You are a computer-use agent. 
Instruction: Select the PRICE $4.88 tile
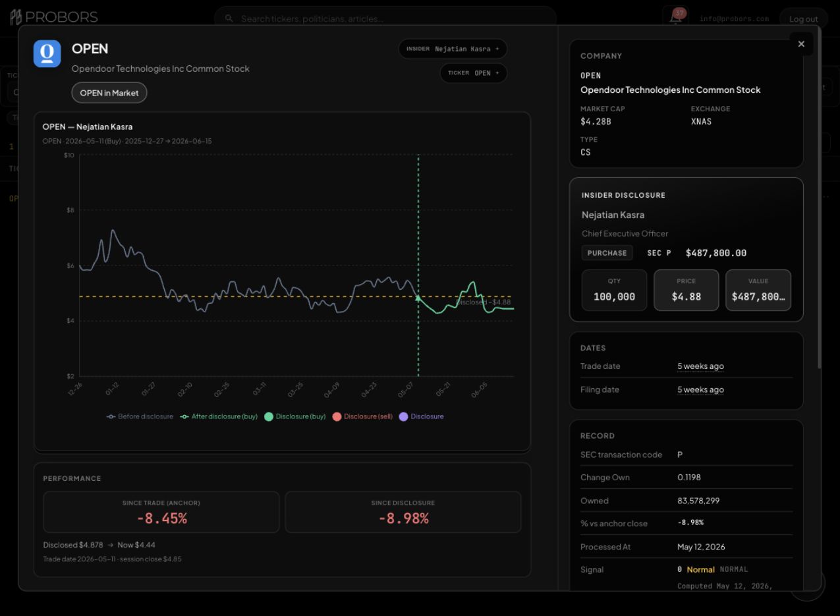coord(686,290)
